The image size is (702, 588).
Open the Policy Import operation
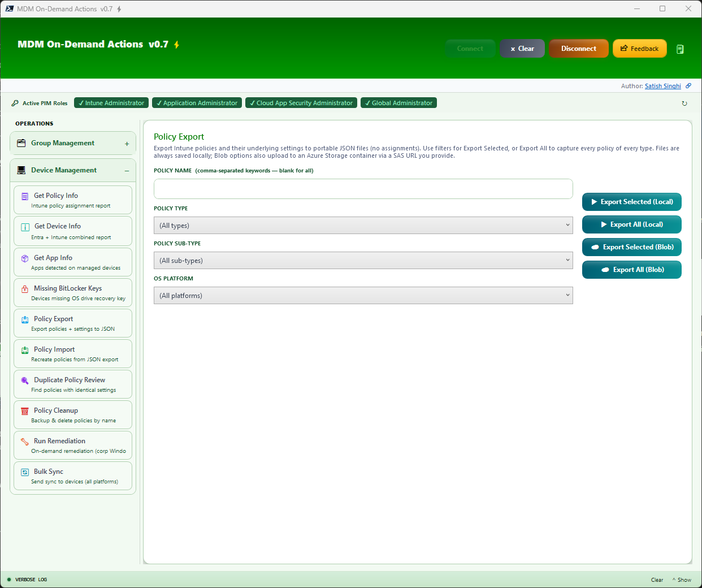pos(73,354)
